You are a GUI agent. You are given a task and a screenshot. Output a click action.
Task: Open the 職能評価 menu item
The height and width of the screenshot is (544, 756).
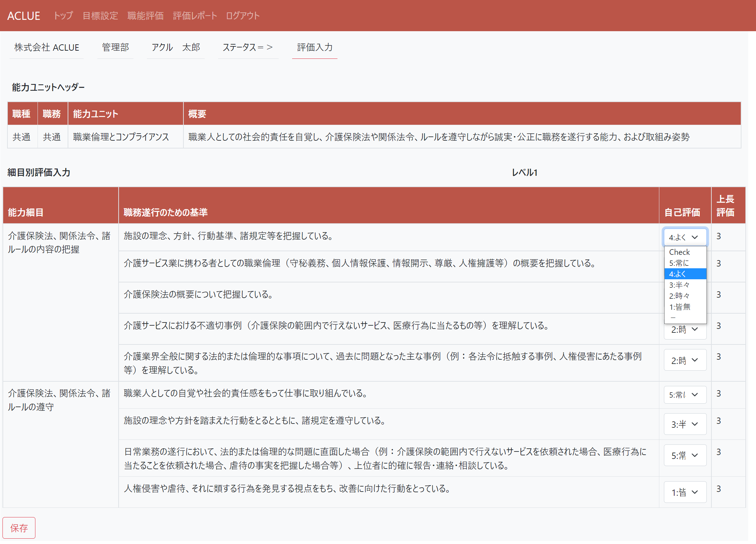point(145,16)
